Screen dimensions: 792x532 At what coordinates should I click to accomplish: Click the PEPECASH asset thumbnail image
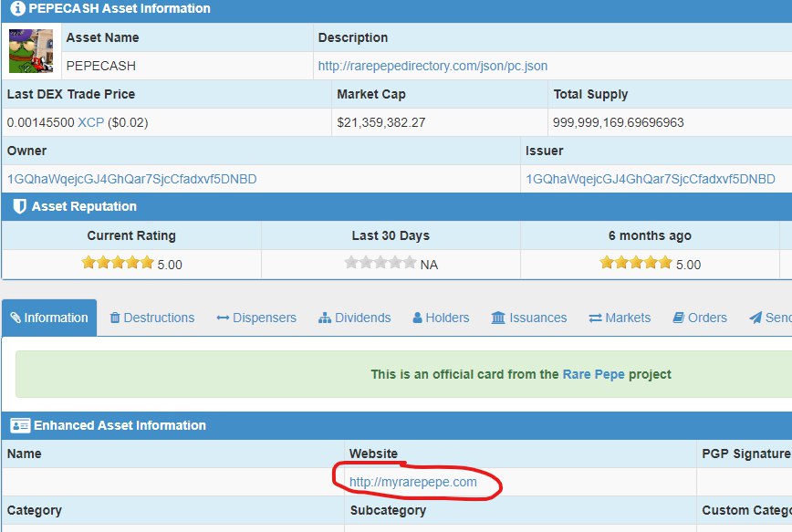click(31, 51)
